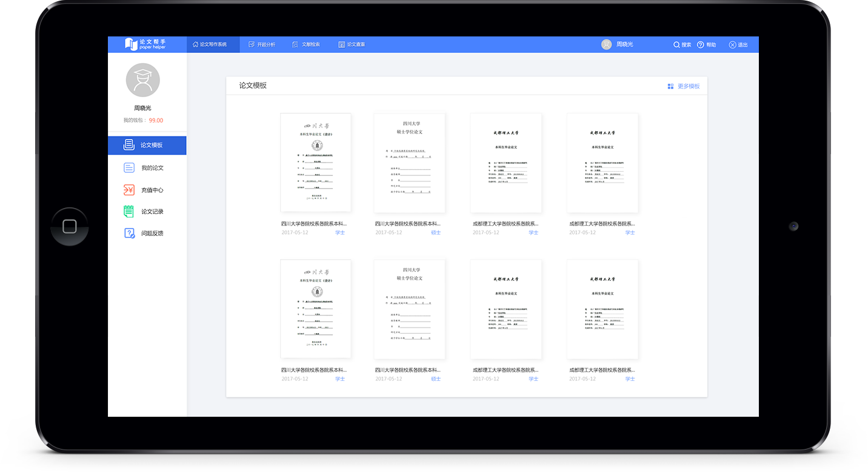
Task: Click the 论文帮手 paper helper logo
Action: [x=145, y=44]
